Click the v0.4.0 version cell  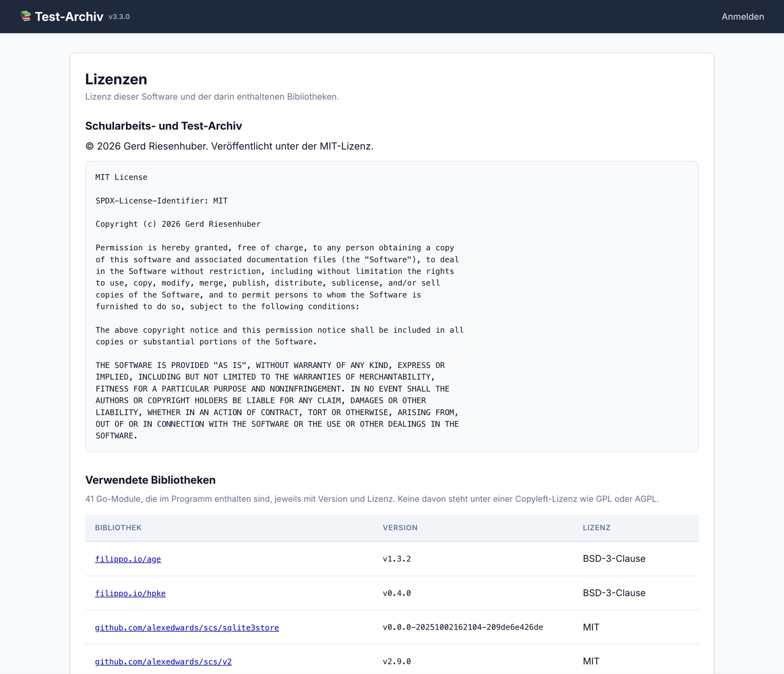click(397, 593)
